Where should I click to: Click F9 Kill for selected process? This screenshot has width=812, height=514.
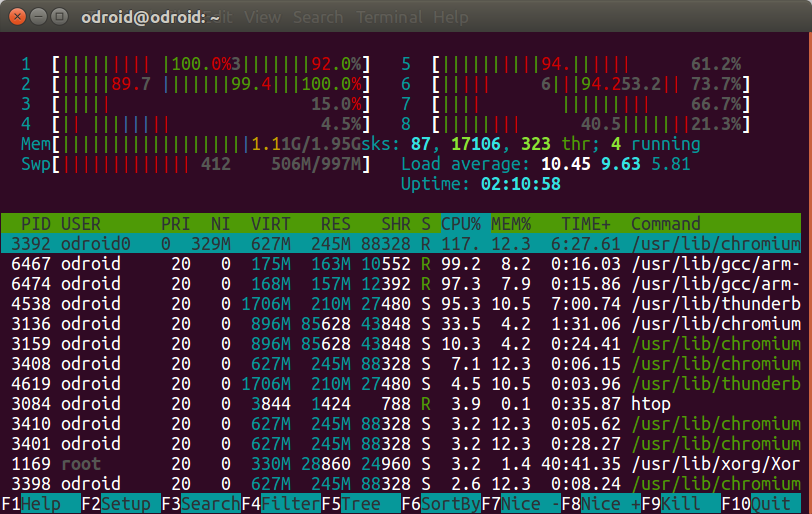tap(681, 504)
